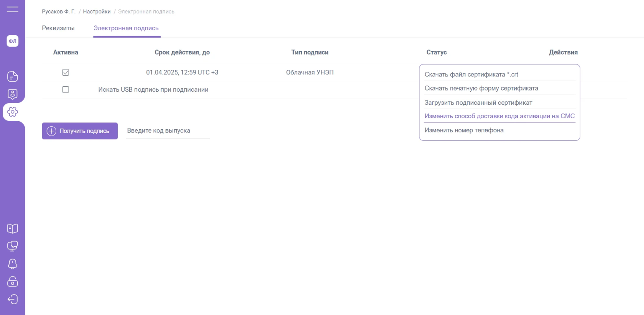Open the support chat monitor icon
The image size is (644, 315).
[x=13, y=246]
